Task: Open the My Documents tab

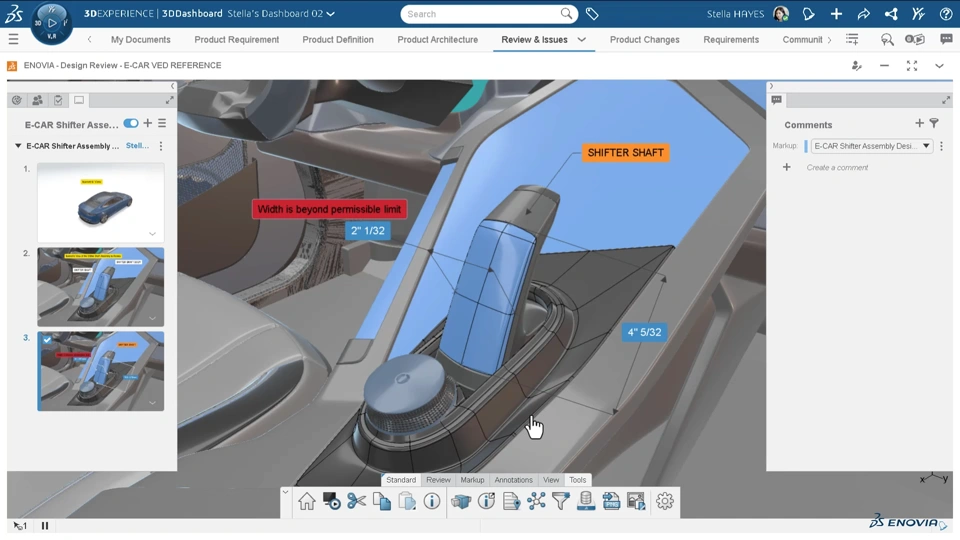Action: click(141, 39)
